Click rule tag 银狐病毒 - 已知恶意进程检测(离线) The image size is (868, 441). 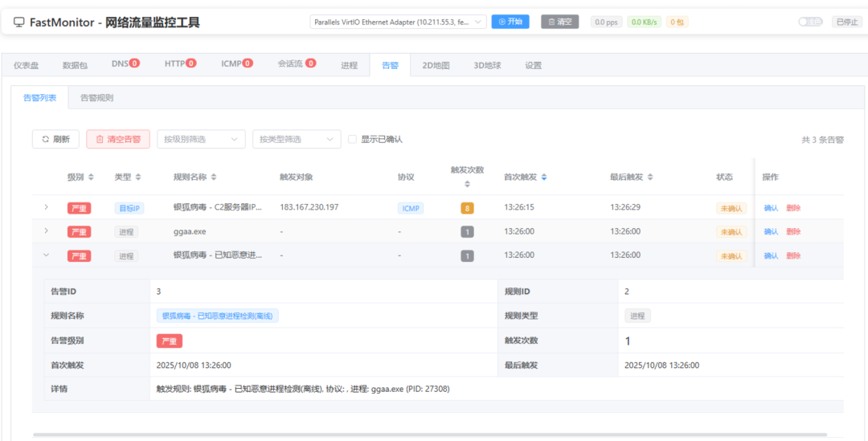(218, 316)
